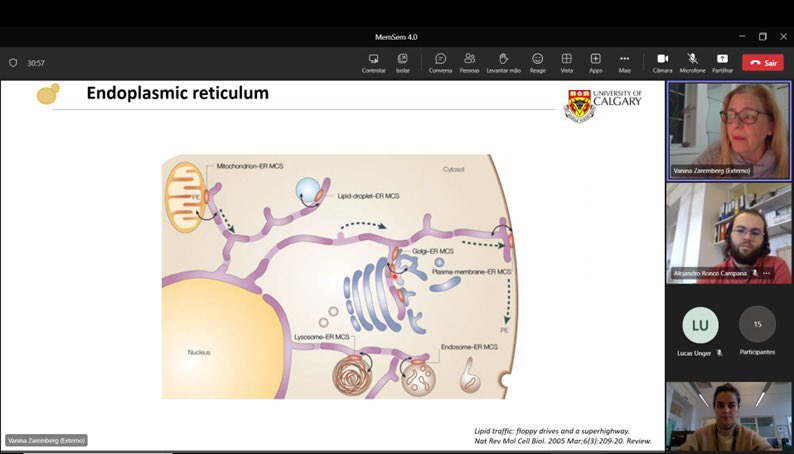The width and height of the screenshot is (794, 454).
Task: Select the bottom participant video tile
Action: pos(729,416)
